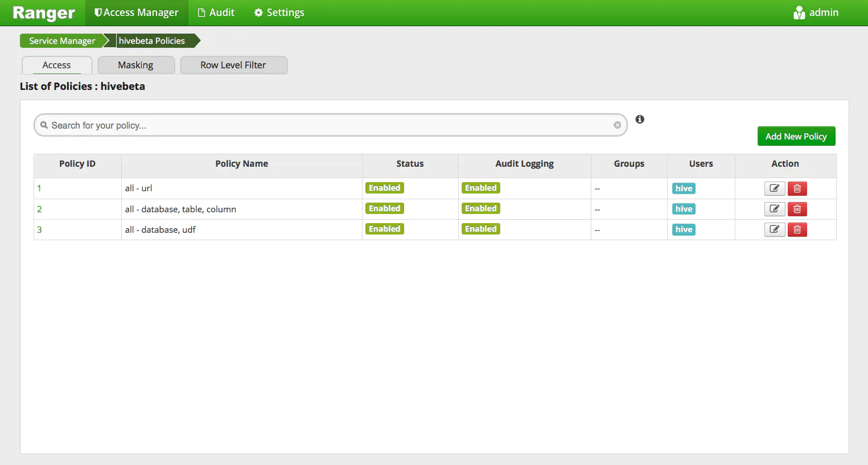868x465 pixels.
Task: Switch to the Access tab
Action: click(57, 65)
